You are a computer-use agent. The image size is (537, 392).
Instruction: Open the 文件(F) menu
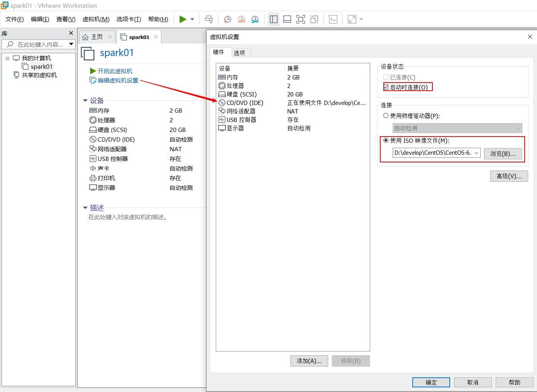[15, 19]
